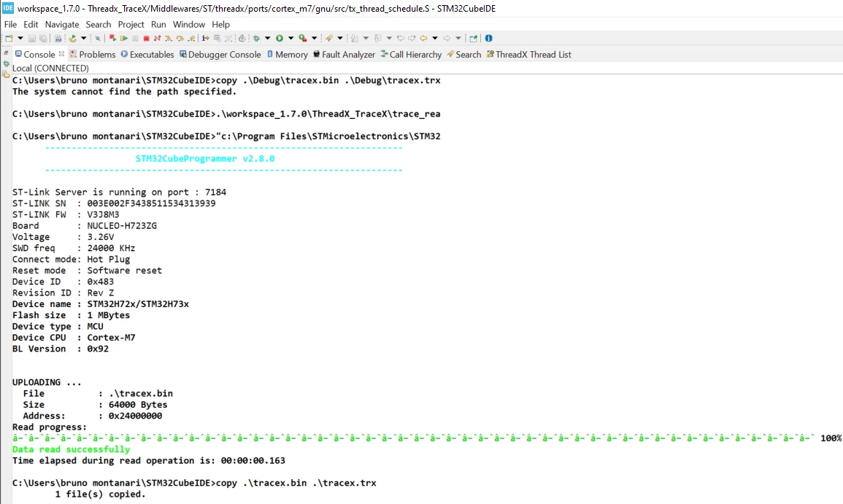The height and width of the screenshot is (504, 843).
Task: Switch to ThreadX Thread List tab
Action: pos(528,54)
